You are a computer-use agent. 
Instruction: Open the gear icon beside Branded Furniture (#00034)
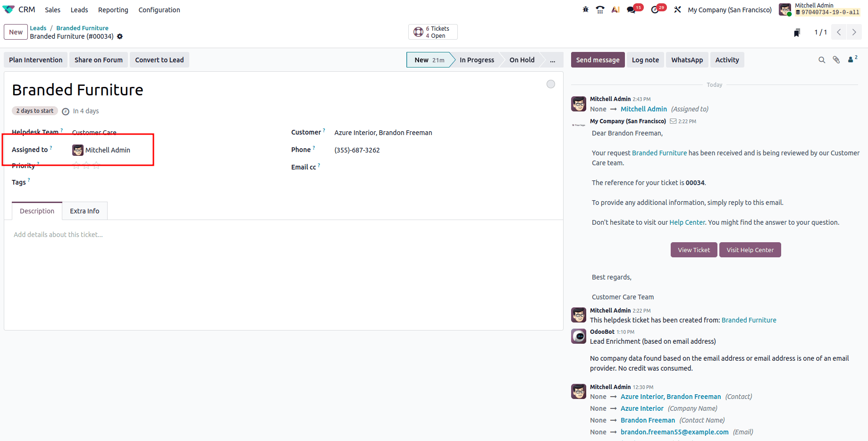pyautogui.click(x=120, y=36)
